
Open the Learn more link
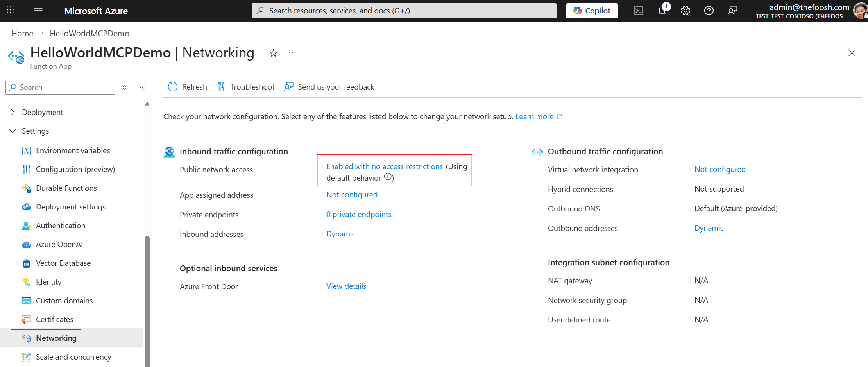tap(539, 116)
